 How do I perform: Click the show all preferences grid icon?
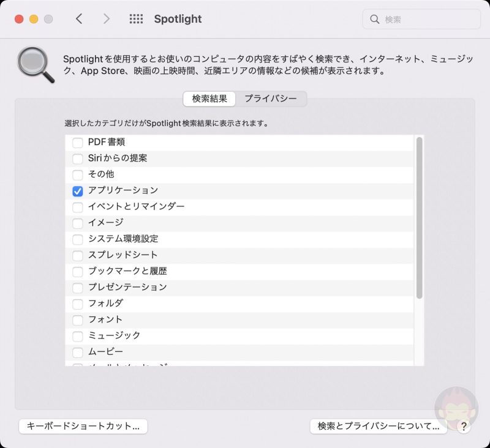[136, 18]
